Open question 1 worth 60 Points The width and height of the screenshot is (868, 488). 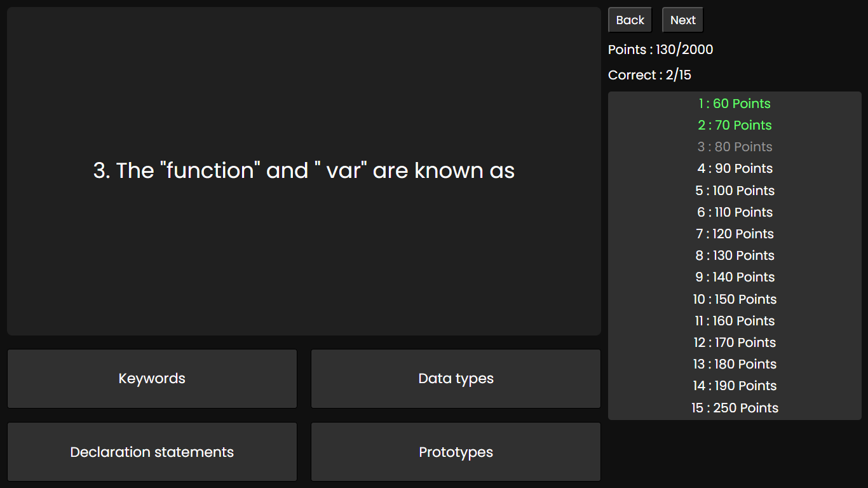(x=735, y=104)
